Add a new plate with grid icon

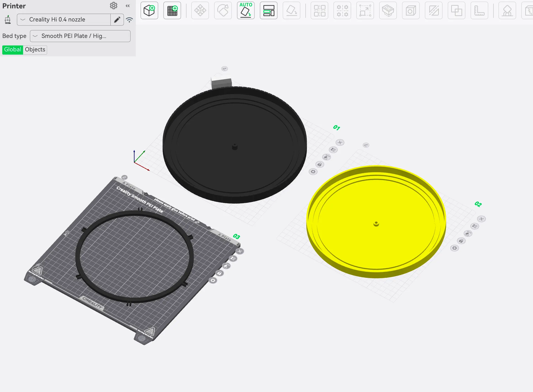click(172, 11)
